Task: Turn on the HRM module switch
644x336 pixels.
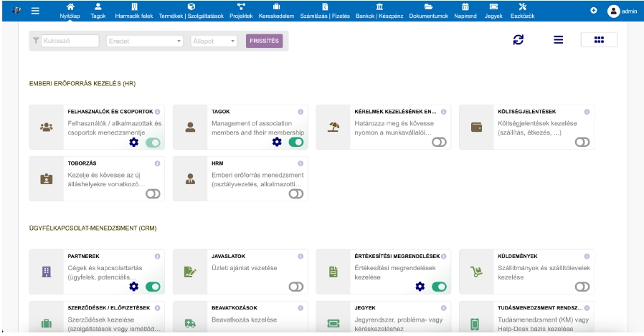Action: 295,193
